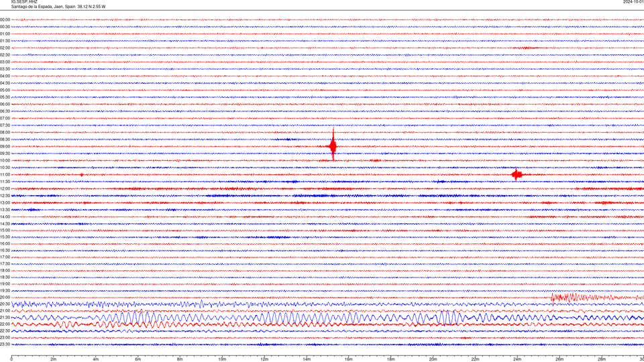
Task: Click the 22m tick label on time axis
Action: click(x=475, y=359)
